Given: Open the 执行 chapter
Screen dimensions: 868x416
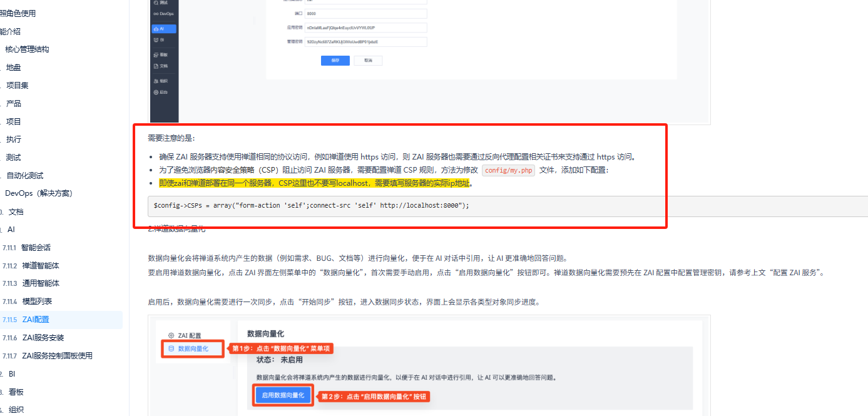Looking at the screenshot, I should click(x=13, y=140).
